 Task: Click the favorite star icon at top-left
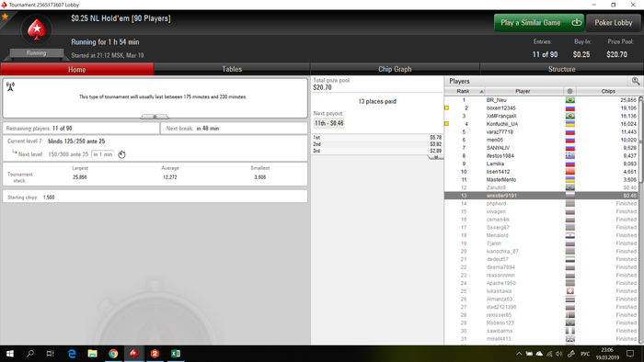(5, 17)
